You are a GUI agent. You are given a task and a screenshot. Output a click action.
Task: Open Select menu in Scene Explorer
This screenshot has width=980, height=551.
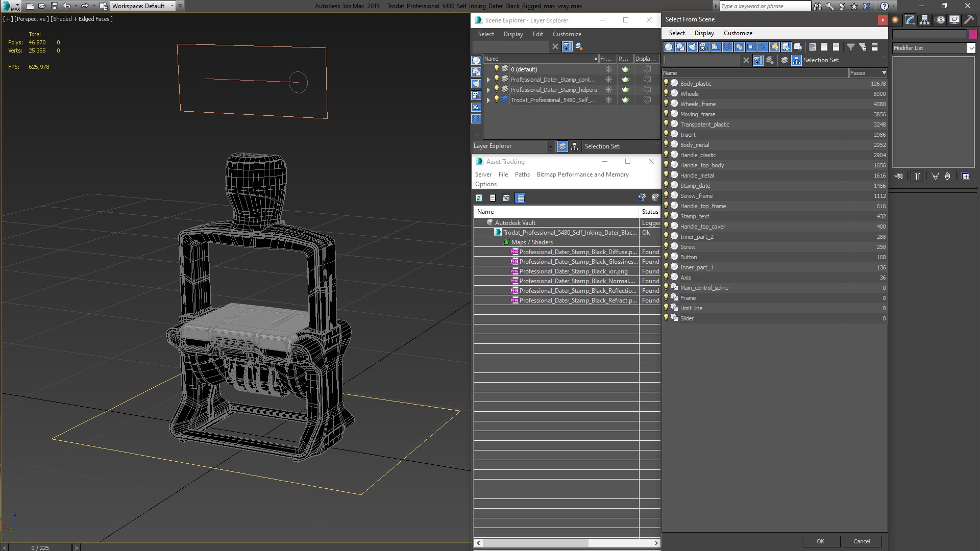486,34
